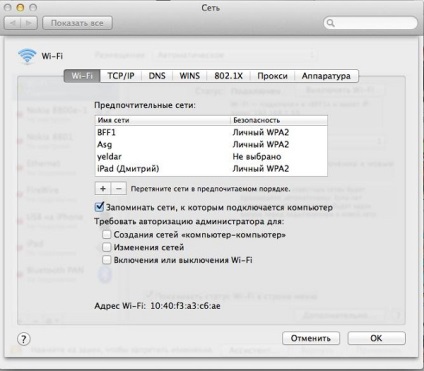The image size is (424, 371).
Task: Click the 'Показать все' button
Action: click(x=77, y=23)
